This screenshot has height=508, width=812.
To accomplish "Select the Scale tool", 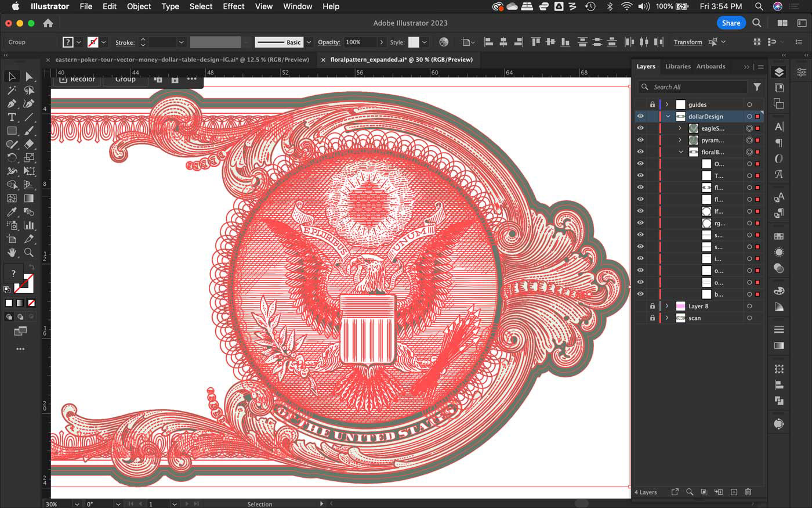I will 29,158.
